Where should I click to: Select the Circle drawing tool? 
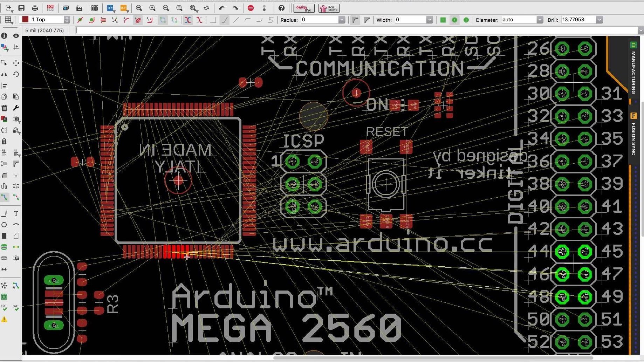(4, 225)
